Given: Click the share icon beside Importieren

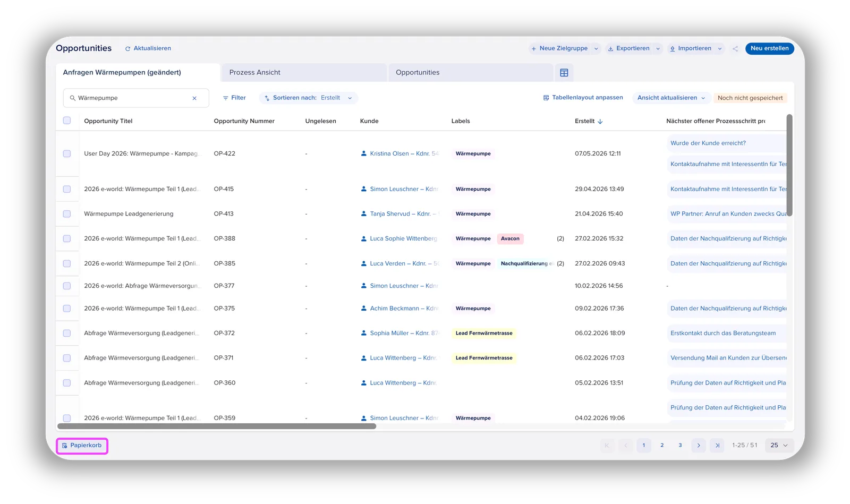Looking at the screenshot, I should [x=735, y=48].
